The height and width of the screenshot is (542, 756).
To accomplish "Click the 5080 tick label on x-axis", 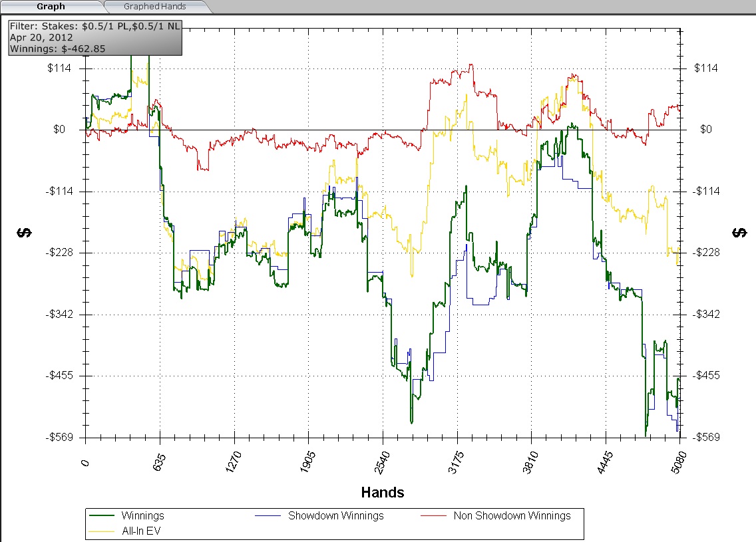I will pos(677,460).
